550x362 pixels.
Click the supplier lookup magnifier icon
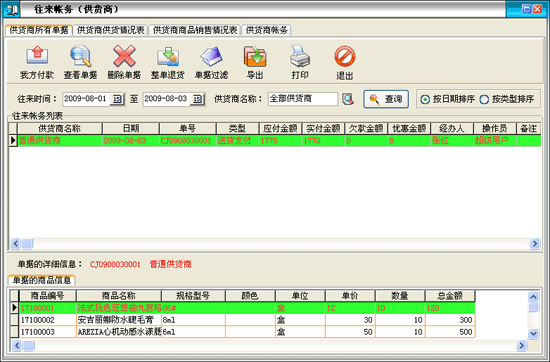tap(348, 99)
